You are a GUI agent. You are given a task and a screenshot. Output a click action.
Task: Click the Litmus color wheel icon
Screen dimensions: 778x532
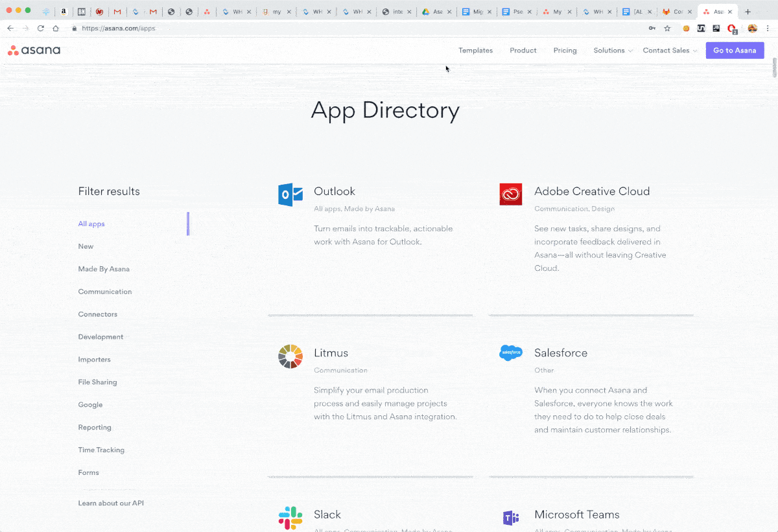pyautogui.click(x=290, y=356)
